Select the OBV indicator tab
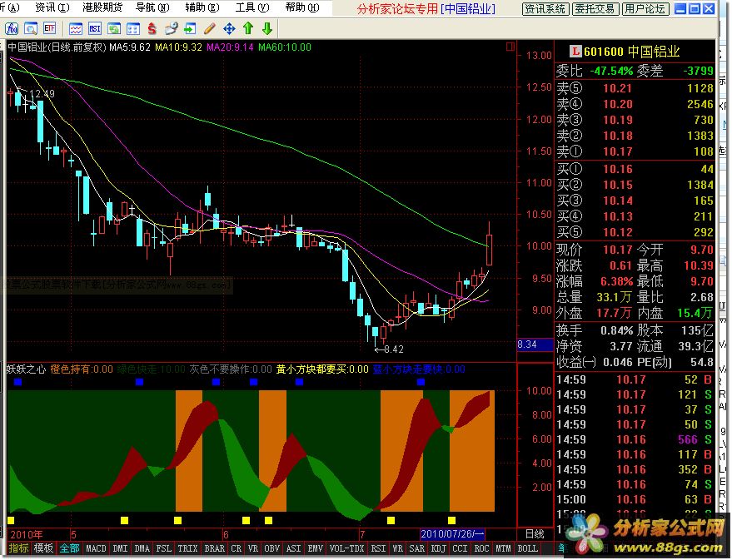 [x=271, y=548]
